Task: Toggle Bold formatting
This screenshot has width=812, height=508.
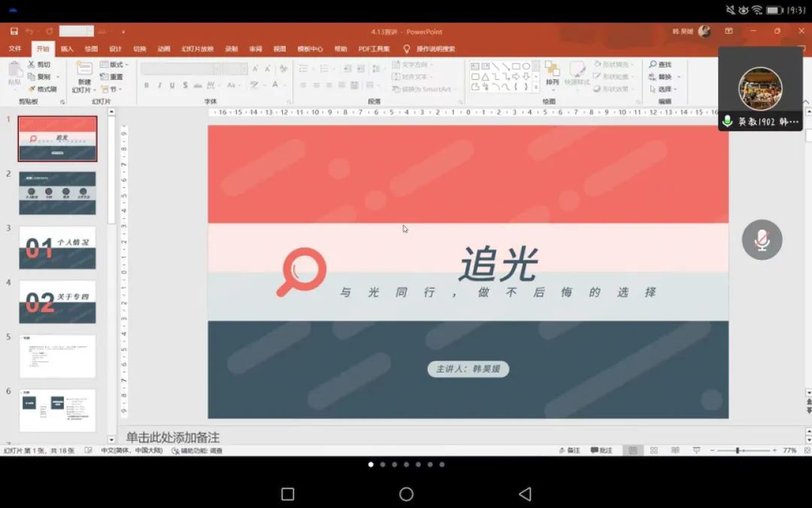Action: [147, 86]
